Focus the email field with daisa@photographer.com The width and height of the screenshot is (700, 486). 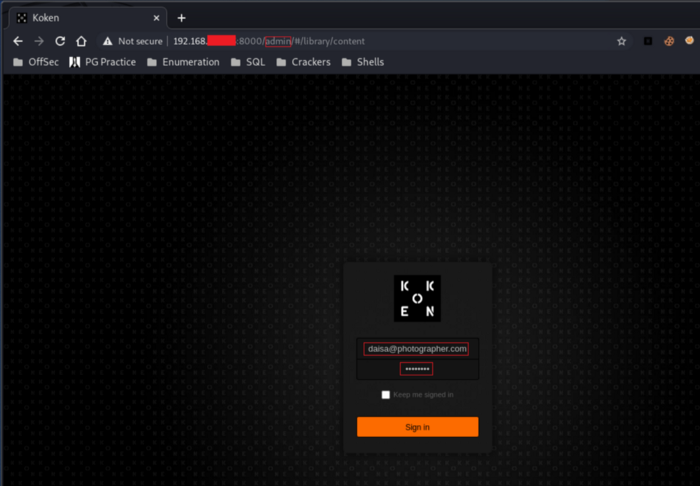[x=417, y=349]
